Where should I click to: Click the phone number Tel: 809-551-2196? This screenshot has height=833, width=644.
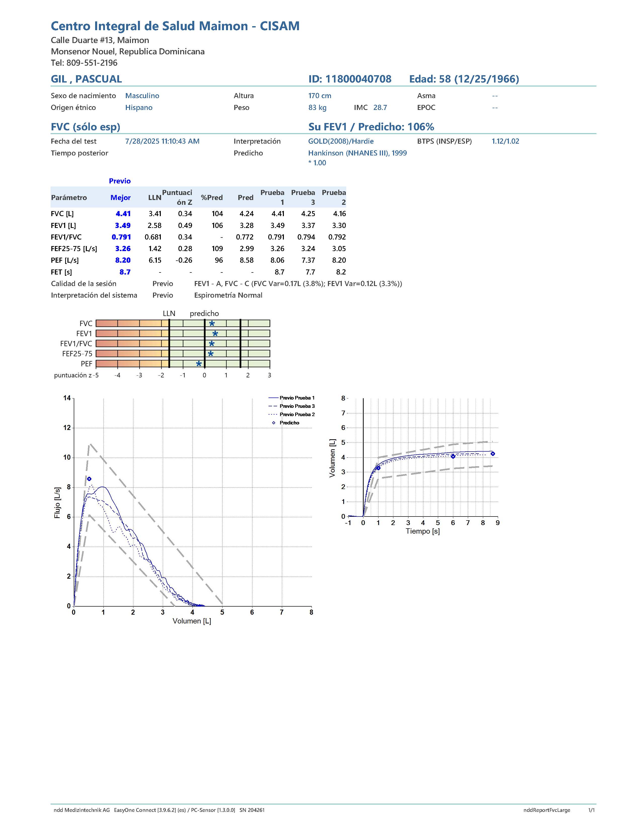click(x=84, y=63)
